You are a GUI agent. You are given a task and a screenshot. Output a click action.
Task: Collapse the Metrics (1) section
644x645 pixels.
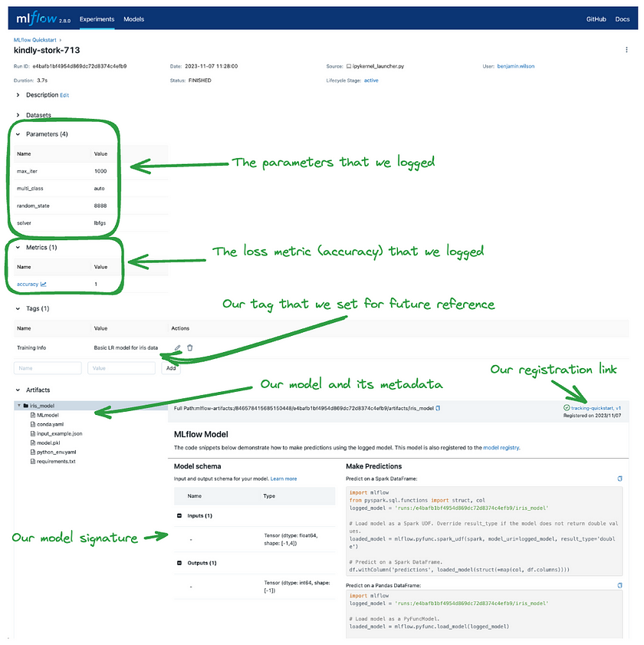pyautogui.click(x=18, y=247)
